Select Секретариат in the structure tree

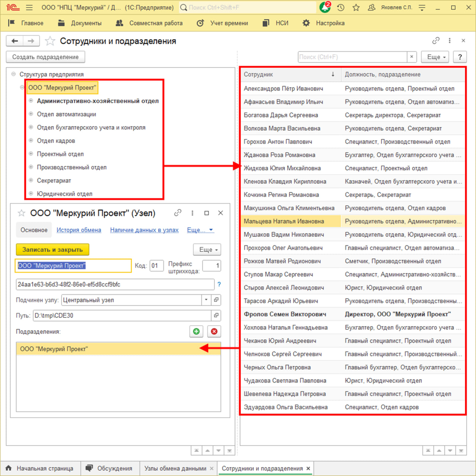[54, 180]
